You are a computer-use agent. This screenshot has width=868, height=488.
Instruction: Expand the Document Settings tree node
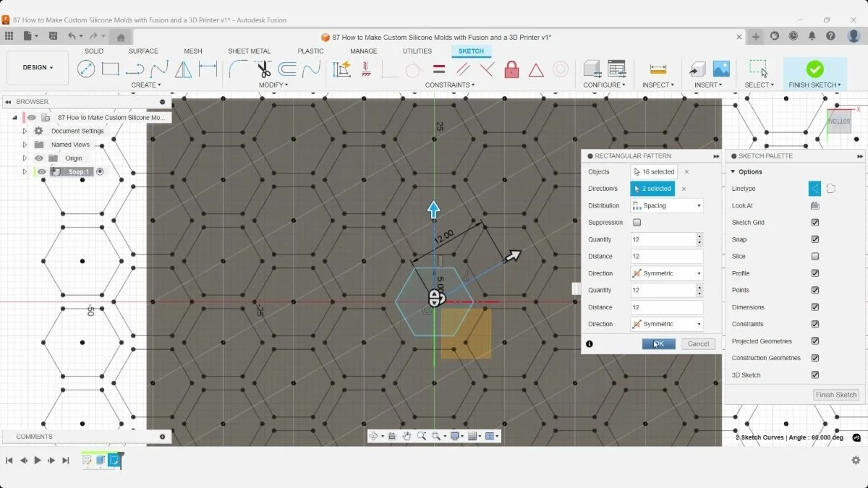pos(25,131)
